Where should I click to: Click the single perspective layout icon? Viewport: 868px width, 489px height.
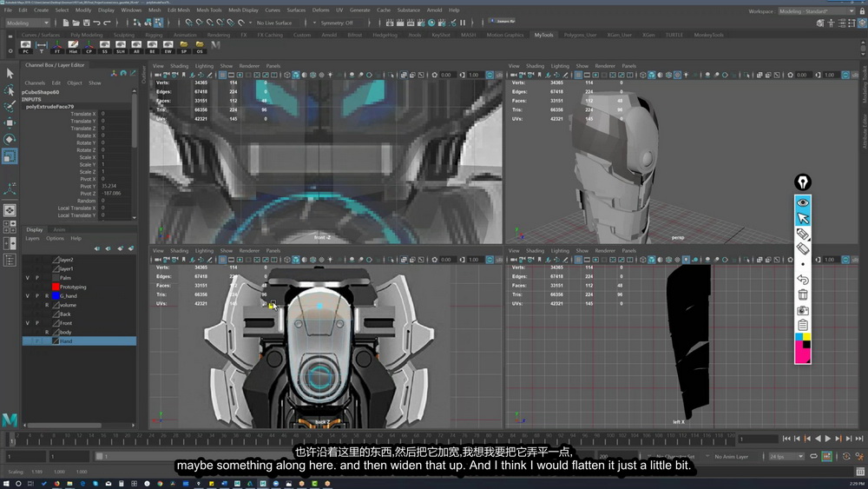(10, 210)
